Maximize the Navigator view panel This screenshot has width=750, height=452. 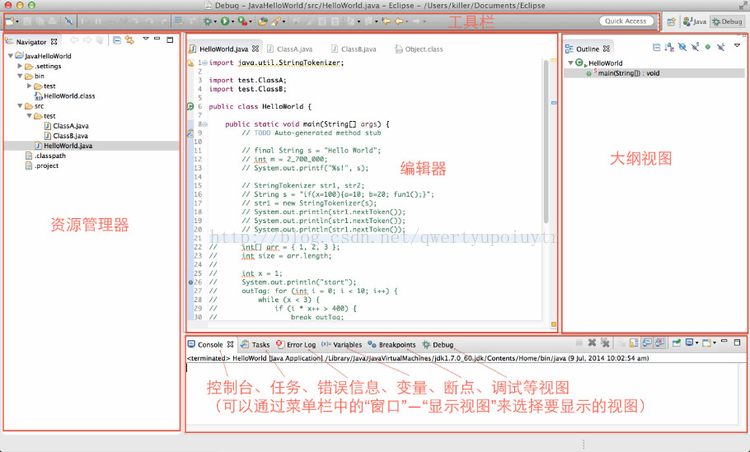pyautogui.click(x=170, y=40)
